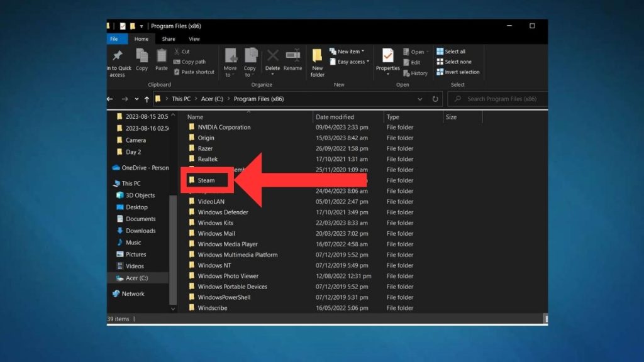Click the Properties icon
Viewport: 644px width, 362px height.
click(x=387, y=55)
